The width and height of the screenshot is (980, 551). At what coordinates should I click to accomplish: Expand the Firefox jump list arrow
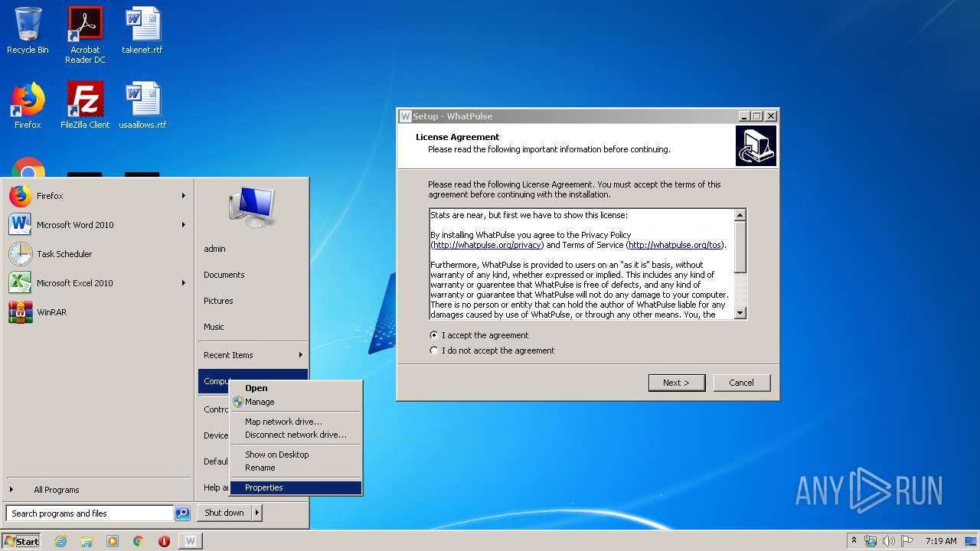coord(184,196)
